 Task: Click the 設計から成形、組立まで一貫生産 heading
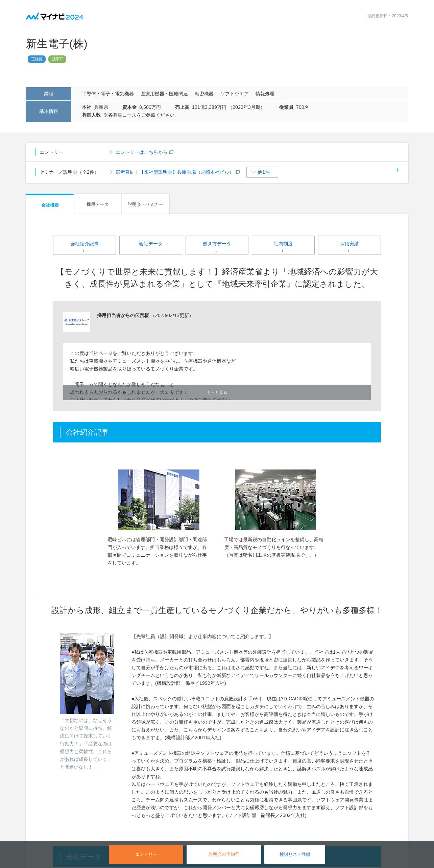(x=217, y=610)
